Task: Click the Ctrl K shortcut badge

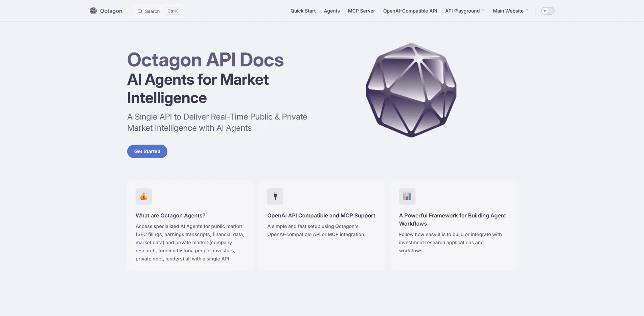Action: [172, 11]
